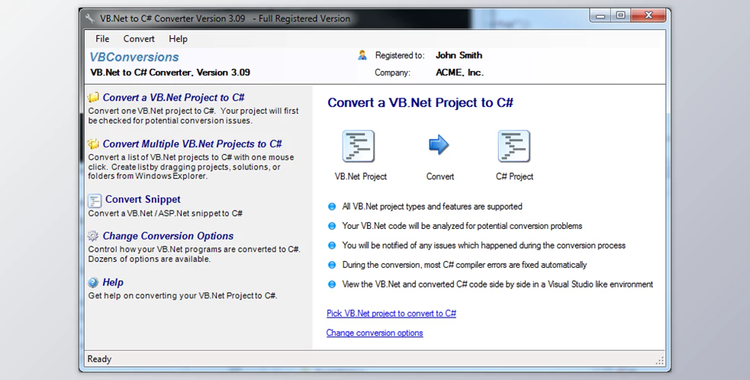This screenshot has height=380, width=750.
Task: Click 'All VB.Net project types and features are supported'
Action: [432, 207]
